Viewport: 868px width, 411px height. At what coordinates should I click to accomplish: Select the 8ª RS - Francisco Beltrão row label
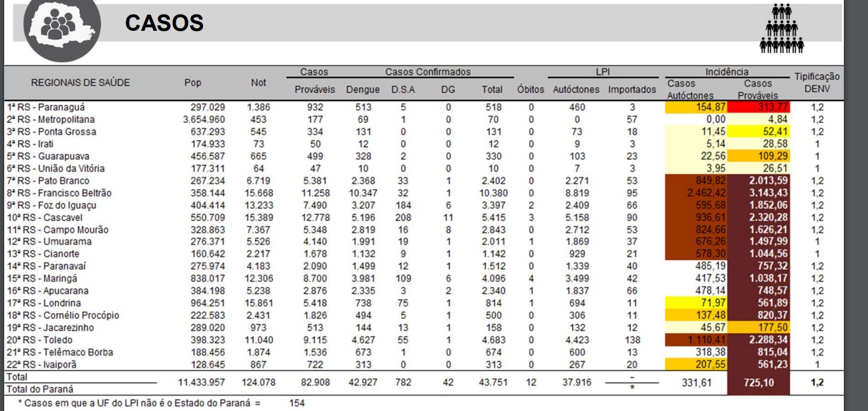pyautogui.click(x=58, y=193)
